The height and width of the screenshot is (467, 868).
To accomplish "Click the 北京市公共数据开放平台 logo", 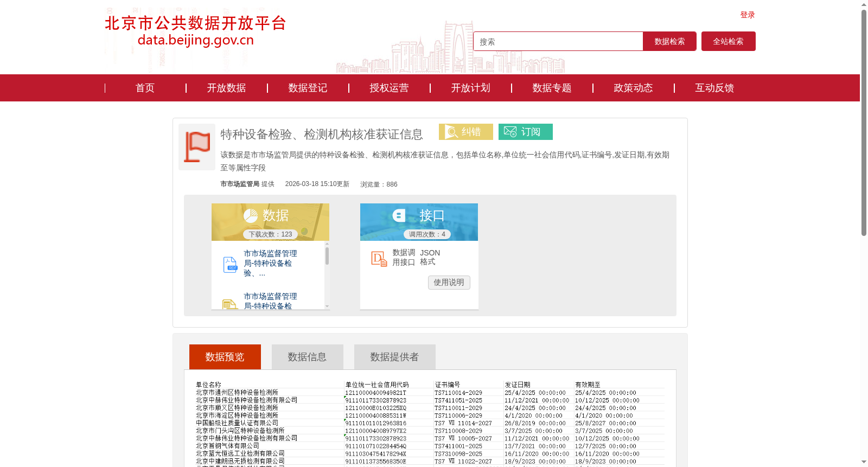I will [195, 31].
